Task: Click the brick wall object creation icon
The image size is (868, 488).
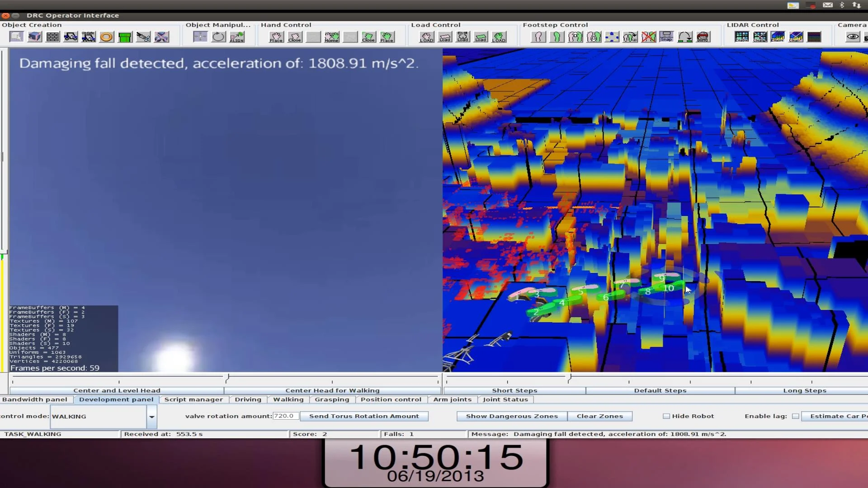Action: 53,37
